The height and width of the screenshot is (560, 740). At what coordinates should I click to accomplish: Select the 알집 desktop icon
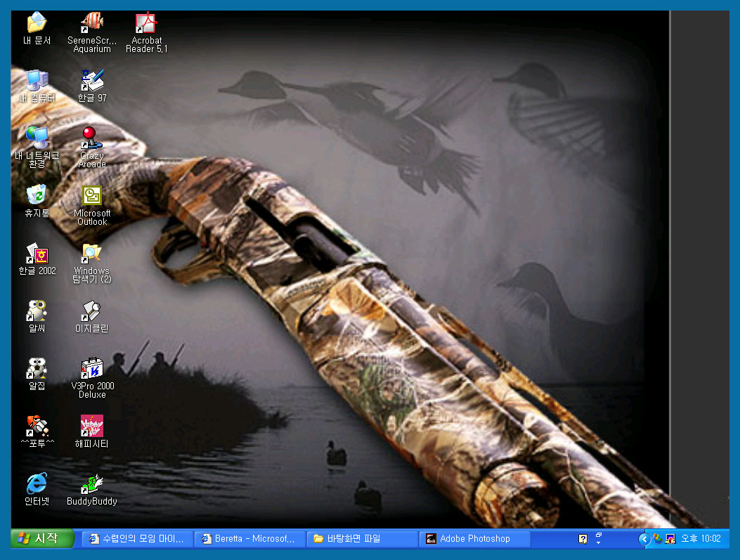pos(37,368)
